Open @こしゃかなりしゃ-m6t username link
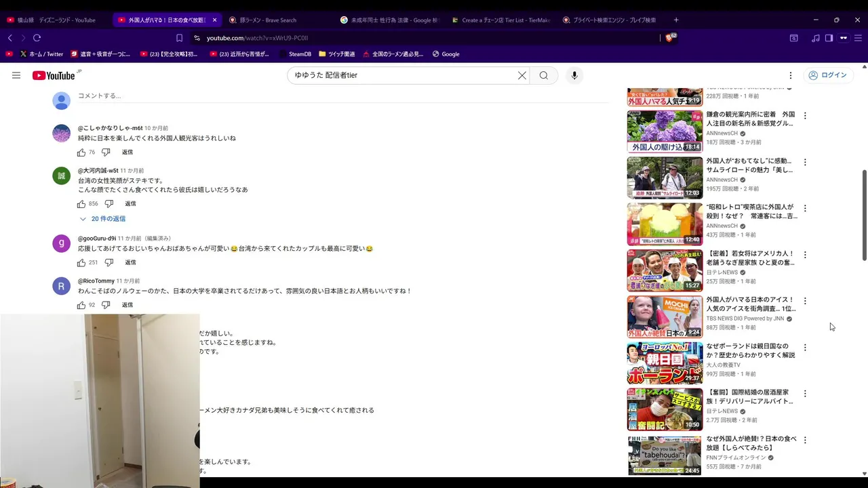Viewport: 868px width, 488px height. [x=110, y=128]
